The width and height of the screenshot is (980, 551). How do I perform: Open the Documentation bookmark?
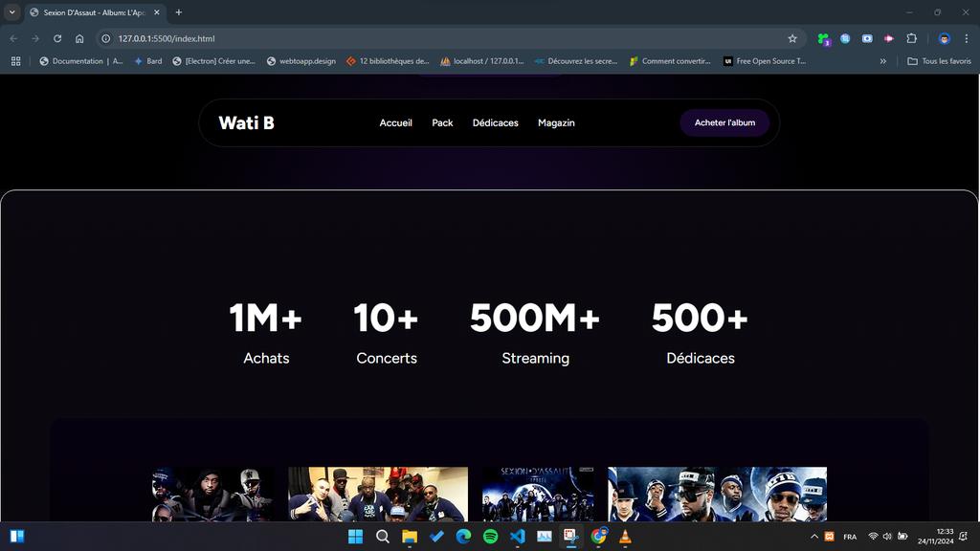point(80,61)
